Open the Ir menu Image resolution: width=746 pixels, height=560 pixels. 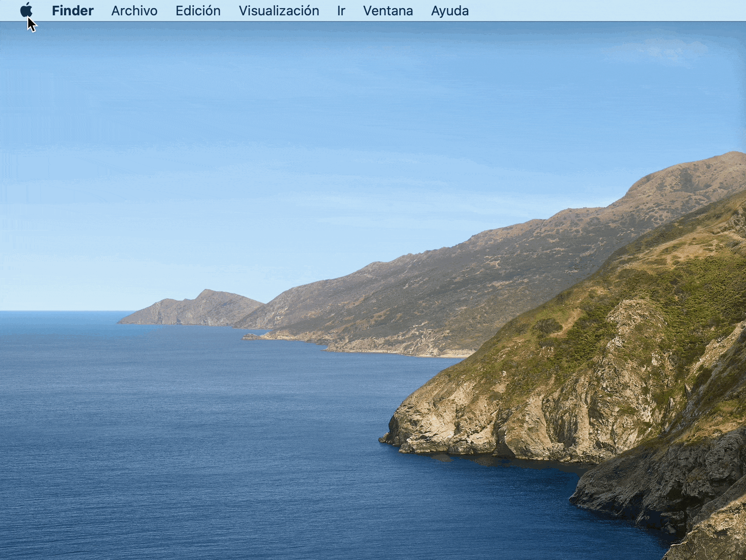(341, 11)
